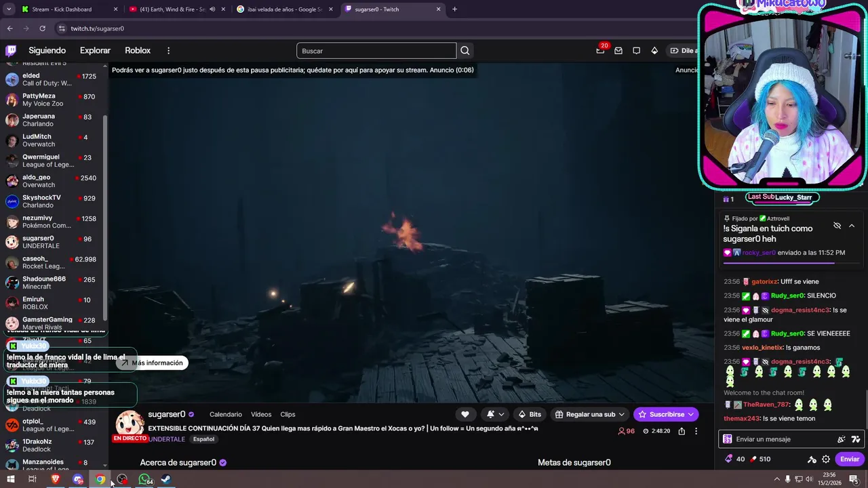868x488 pixels.
Task: Go back in browser history
Action: click(9, 28)
